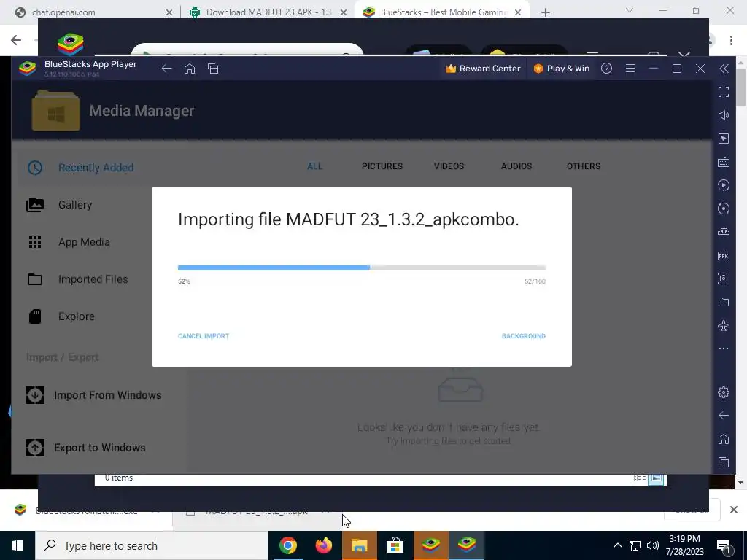Cancel the file import
Screen dimensions: 747x560
tap(204, 335)
